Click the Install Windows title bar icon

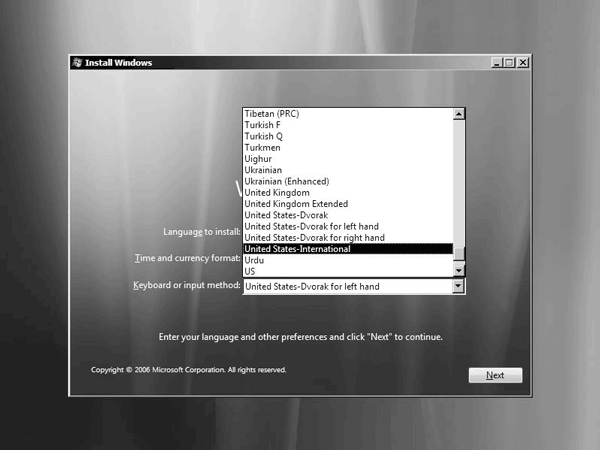click(x=78, y=62)
